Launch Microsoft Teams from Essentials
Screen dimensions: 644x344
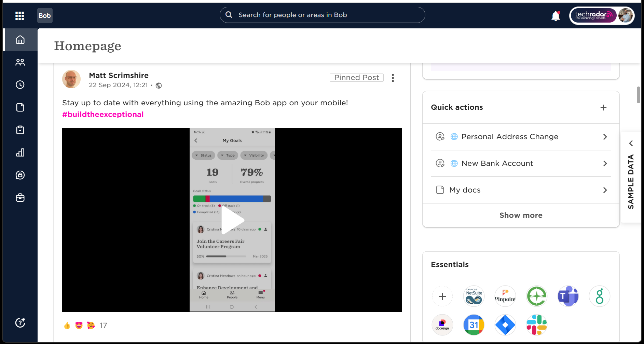coord(568,296)
